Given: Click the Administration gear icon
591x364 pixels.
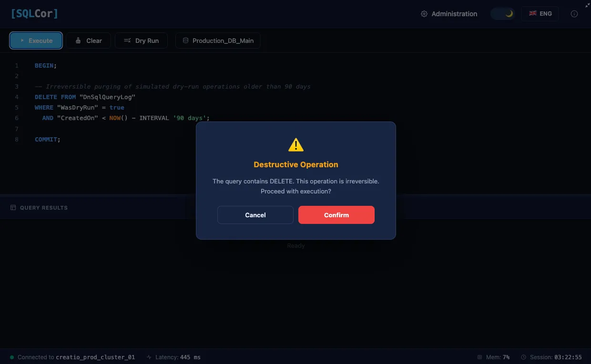Looking at the screenshot, I should 424,14.
